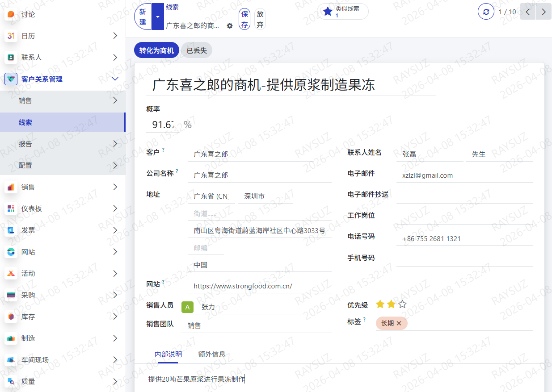This screenshot has width=552, height=392.
Task: Expand the 日历 menu chevron
Action: click(x=115, y=36)
